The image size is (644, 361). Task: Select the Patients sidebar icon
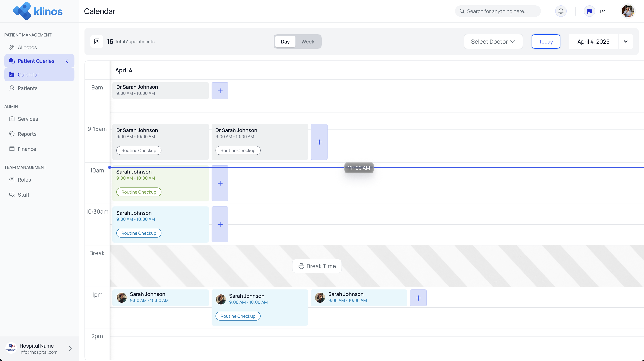click(12, 88)
